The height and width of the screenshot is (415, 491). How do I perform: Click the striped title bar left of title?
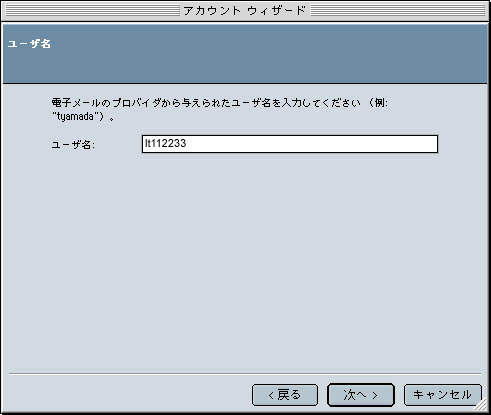coord(93,11)
